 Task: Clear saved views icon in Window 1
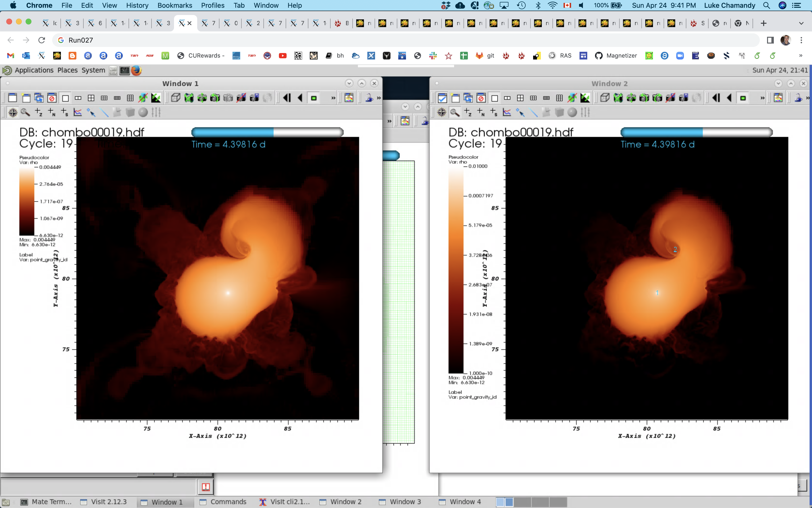(241, 98)
